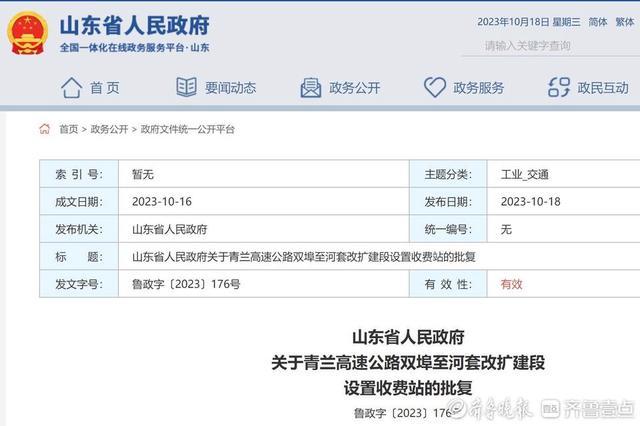The image size is (640, 426).
Task: Go to 首页 in the breadcrumb
Action: 69,129
